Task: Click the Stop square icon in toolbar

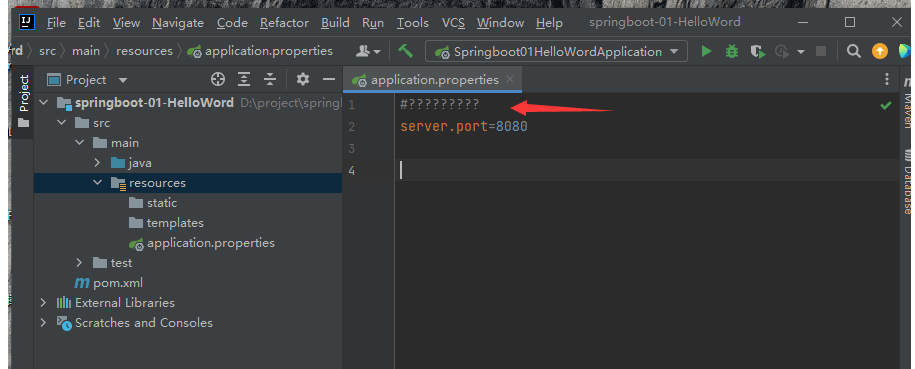Action: tap(821, 51)
